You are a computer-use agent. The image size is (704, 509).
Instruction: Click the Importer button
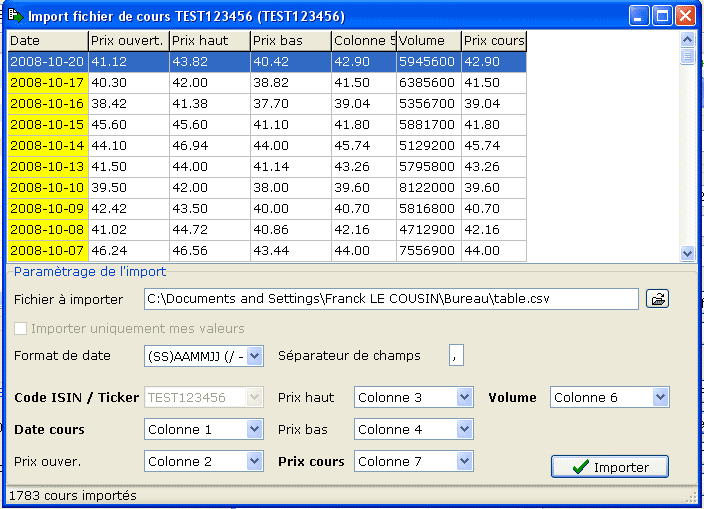(x=610, y=467)
